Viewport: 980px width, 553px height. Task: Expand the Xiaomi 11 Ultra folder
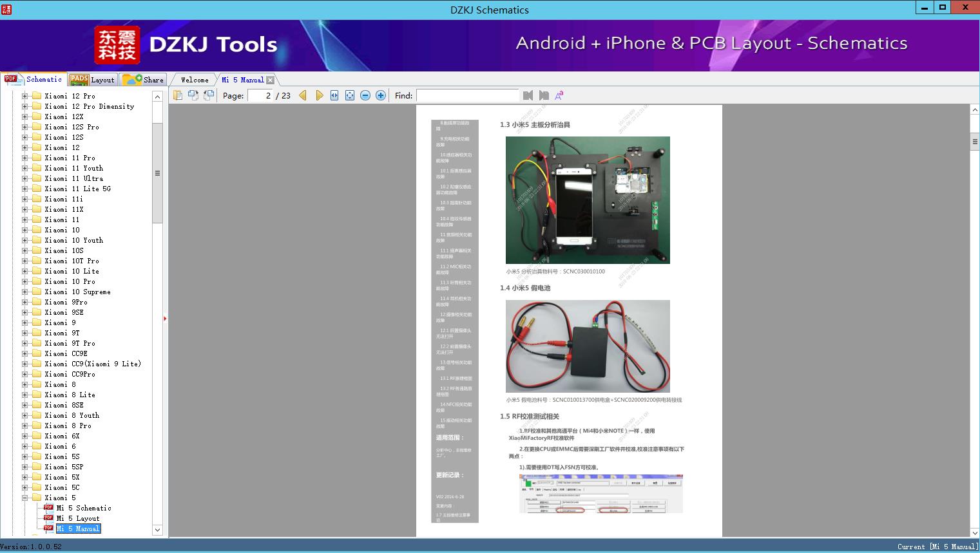pyautogui.click(x=25, y=178)
